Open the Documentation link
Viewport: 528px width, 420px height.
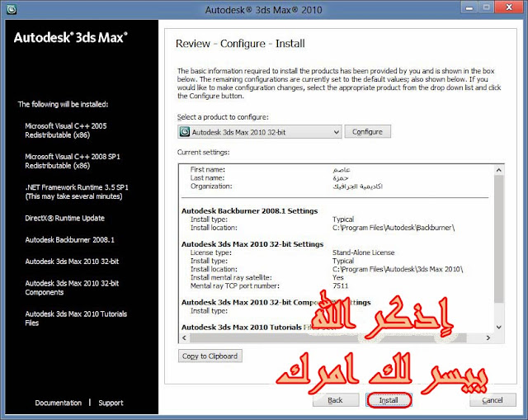(x=59, y=403)
